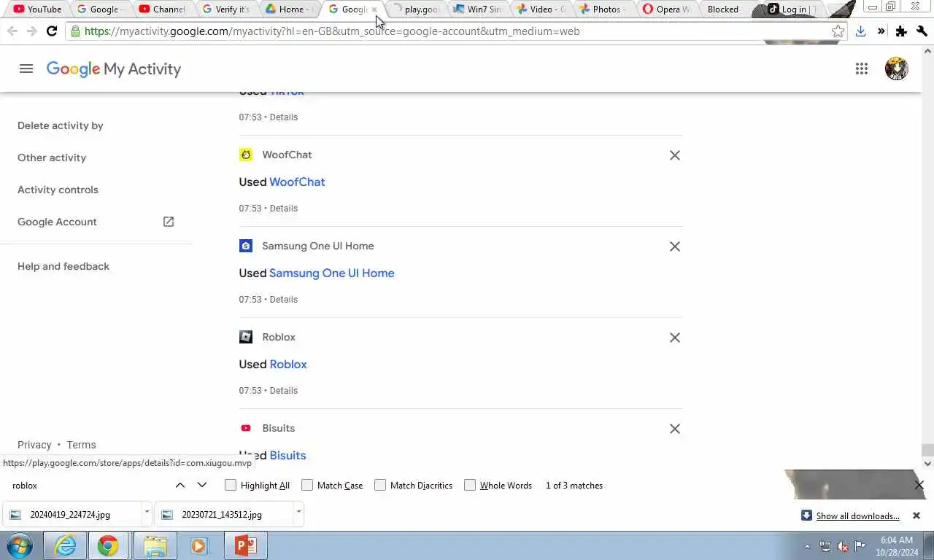
Task: Open Delete activity by
Action: tap(61, 125)
